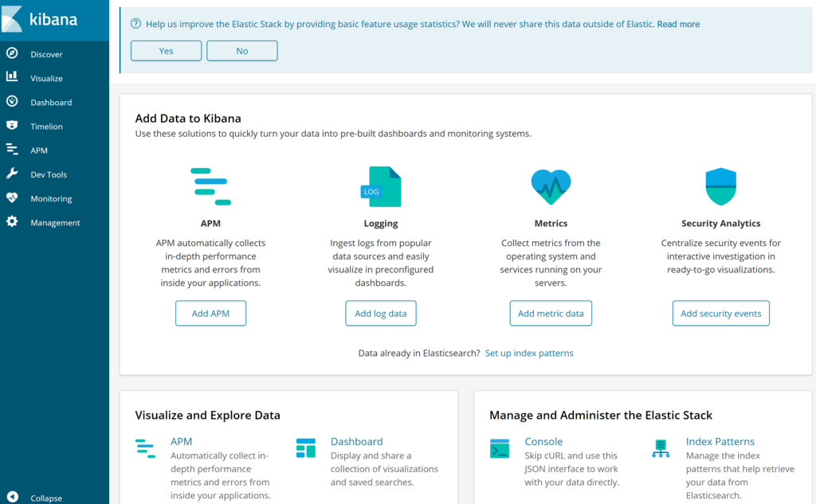Click the Add Data to Kibana heading
This screenshot has height=504, width=816.
[188, 118]
